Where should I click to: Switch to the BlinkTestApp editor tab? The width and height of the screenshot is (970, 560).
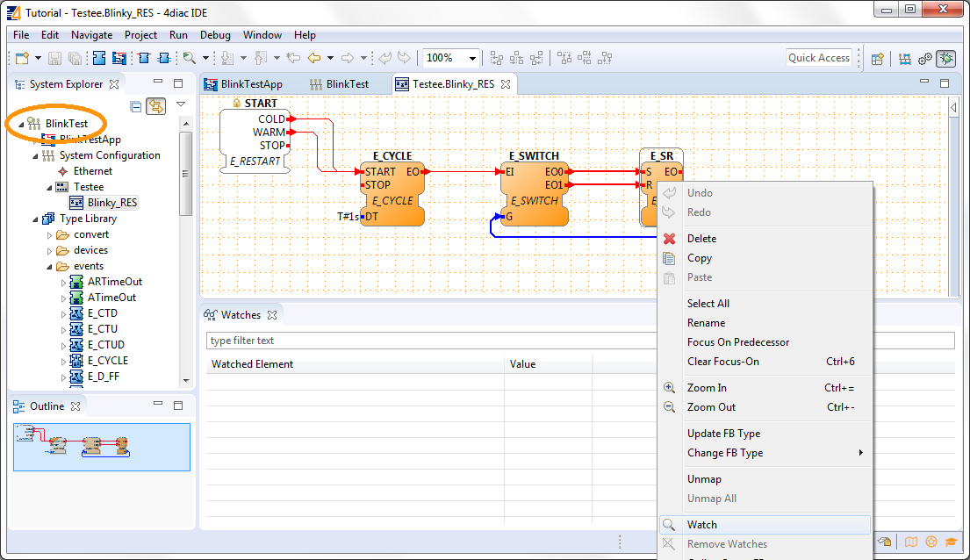tap(251, 84)
